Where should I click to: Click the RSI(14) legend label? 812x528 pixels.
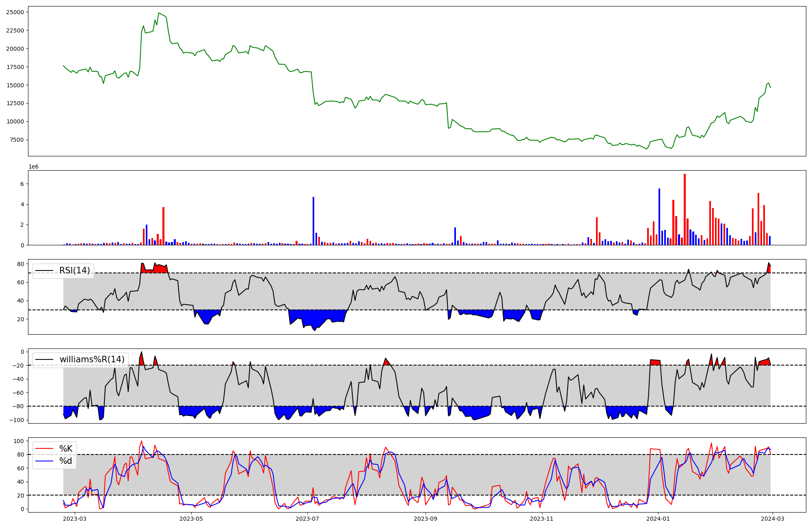tap(75, 270)
